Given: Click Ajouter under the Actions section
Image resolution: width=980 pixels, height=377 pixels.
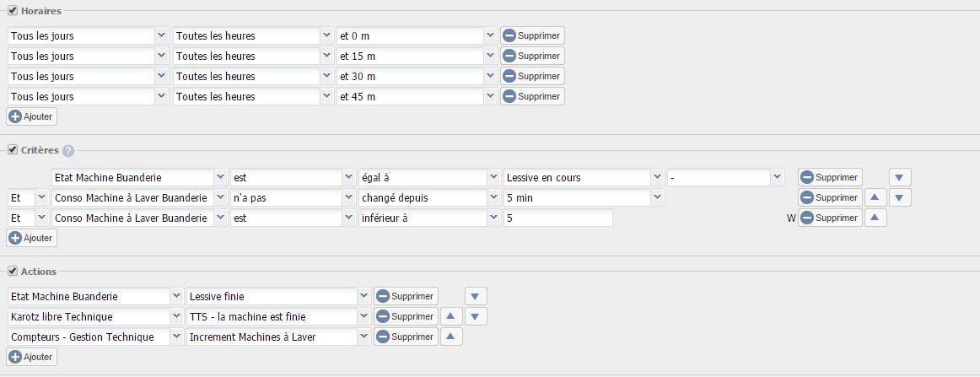Looking at the screenshot, I should 32,357.
